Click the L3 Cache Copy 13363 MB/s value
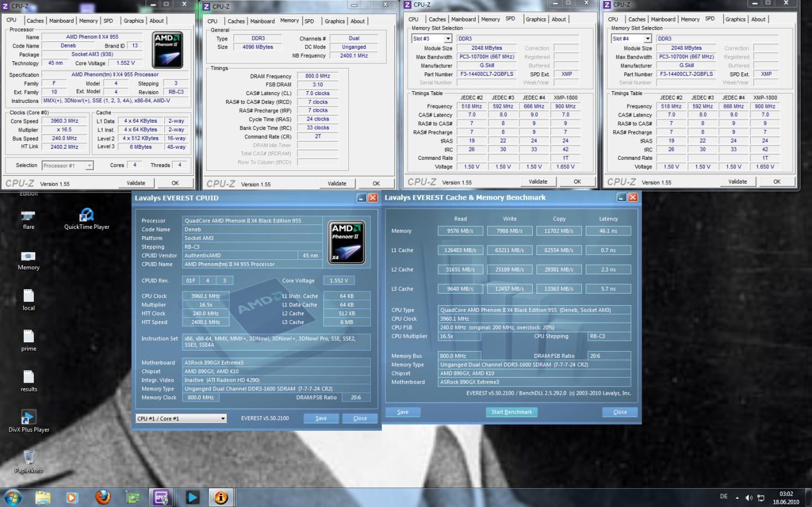This screenshot has width=812, height=507. pyautogui.click(x=559, y=289)
